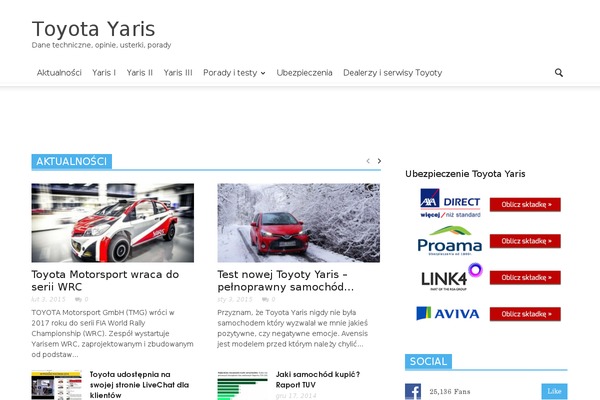Open the LiveChat article small thumbnail
Image resolution: width=600 pixels, height=400 pixels.
coord(56,385)
